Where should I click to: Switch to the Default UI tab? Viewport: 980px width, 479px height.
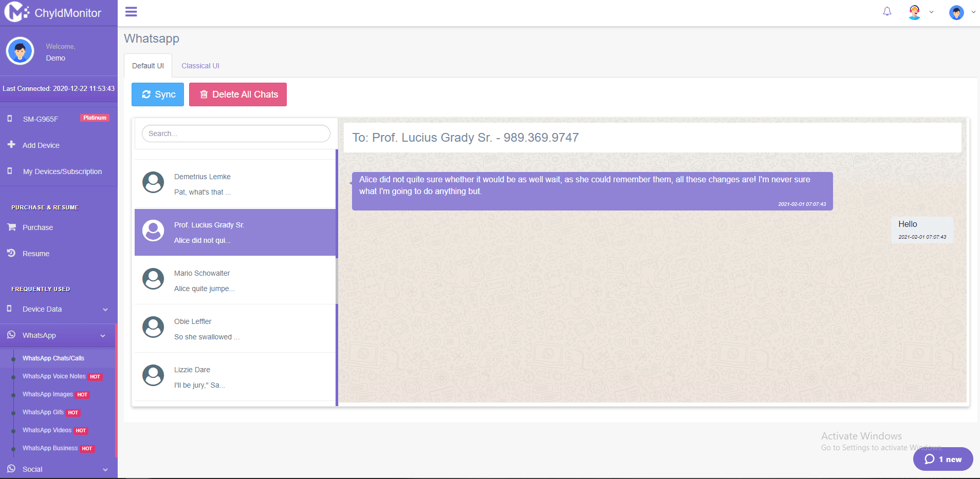(x=148, y=66)
